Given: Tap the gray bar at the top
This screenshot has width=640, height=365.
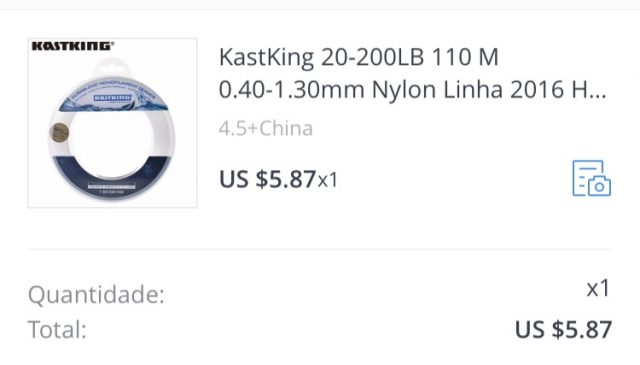Looking at the screenshot, I should tap(320, 4).
